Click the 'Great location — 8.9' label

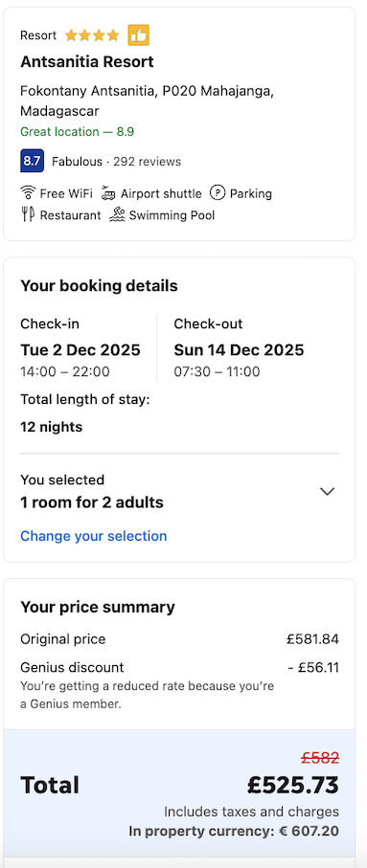tap(77, 132)
